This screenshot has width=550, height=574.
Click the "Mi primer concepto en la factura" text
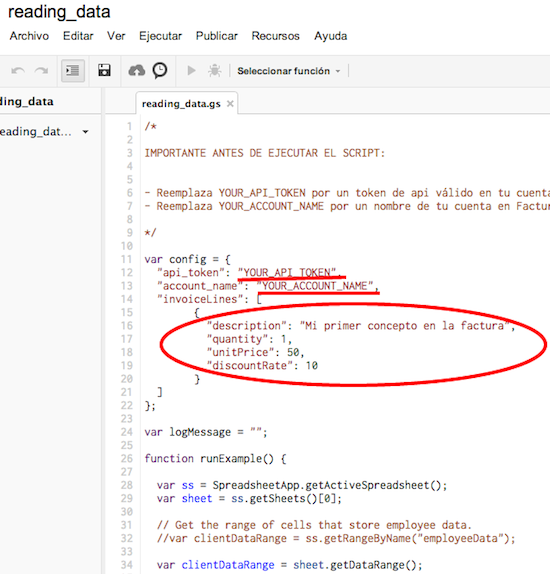[405, 326]
